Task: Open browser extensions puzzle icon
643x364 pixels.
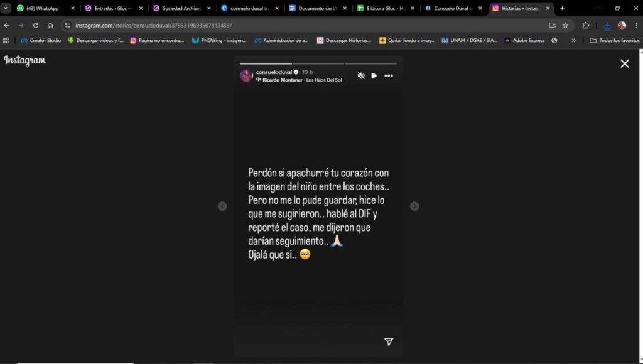Action: click(x=586, y=25)
